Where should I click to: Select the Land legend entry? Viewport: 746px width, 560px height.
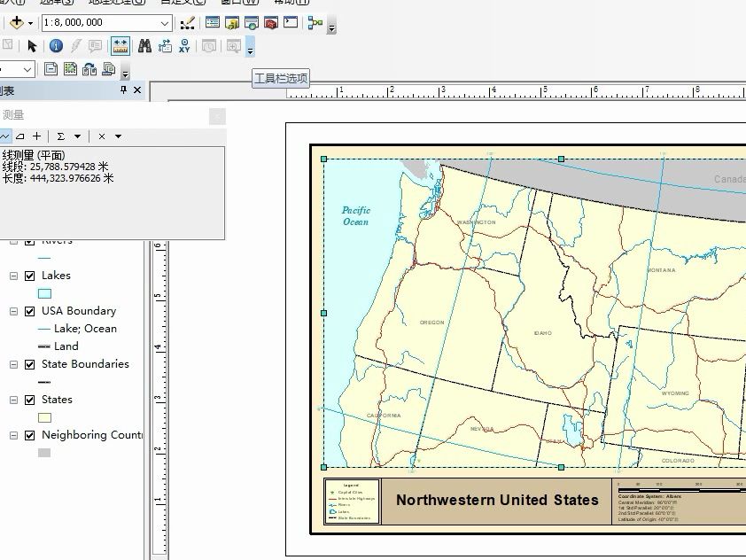coord(66,346)
